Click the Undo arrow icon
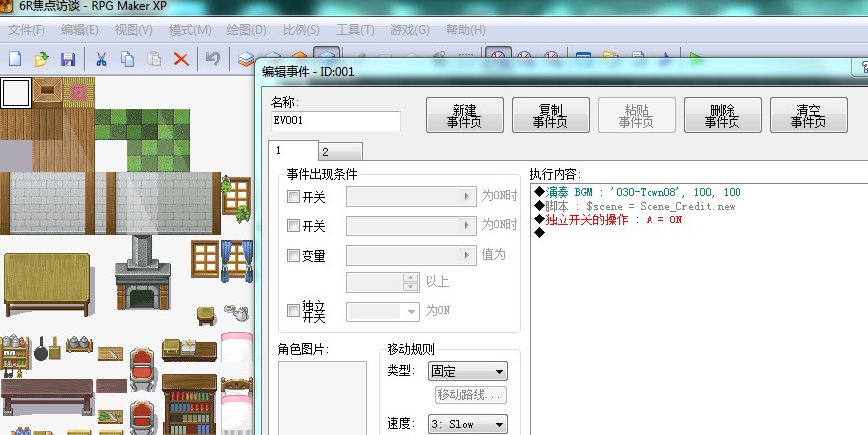Viewport: 868px width, 435px height. click(214, 58)
